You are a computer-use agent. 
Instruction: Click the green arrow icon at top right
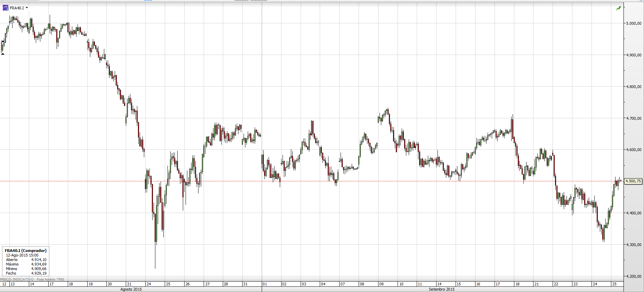[619, 8]
